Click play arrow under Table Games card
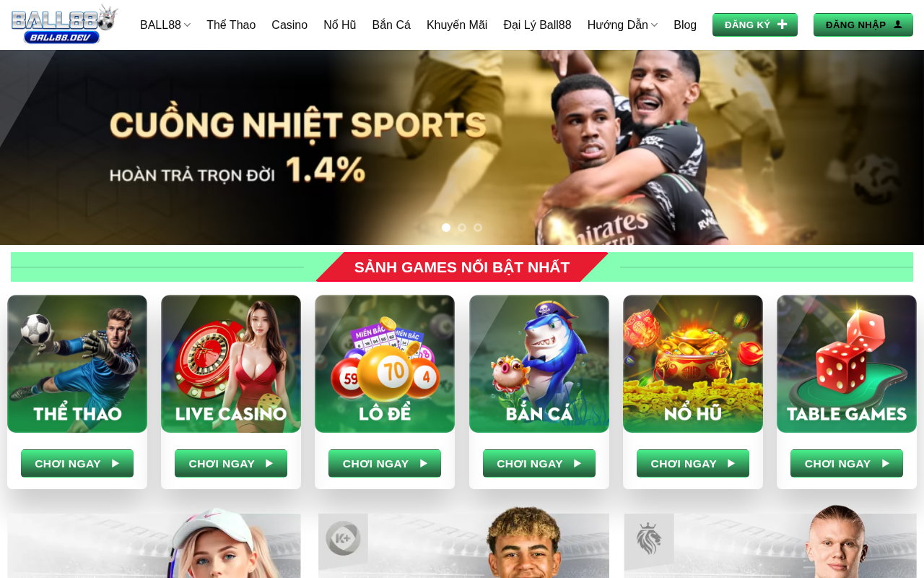 tap(886, 464)
